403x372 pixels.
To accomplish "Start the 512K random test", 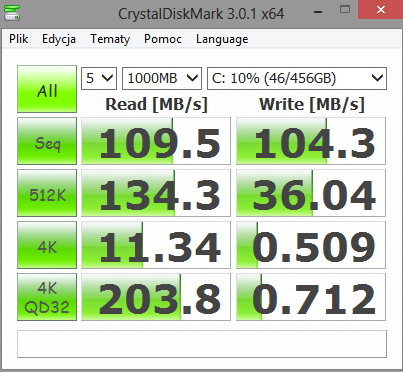I will pos(47,193).
